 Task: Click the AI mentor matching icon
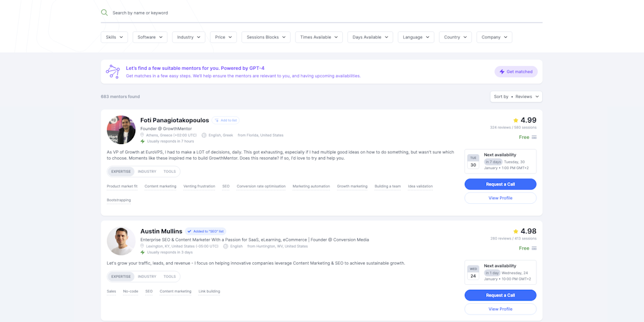click(113, 72)
